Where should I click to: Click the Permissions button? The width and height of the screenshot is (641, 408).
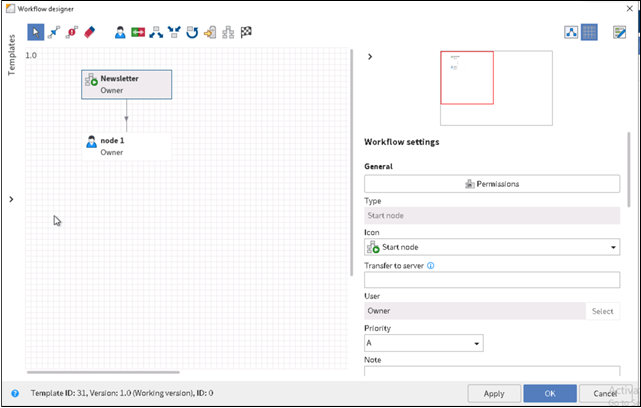point(491,184)
